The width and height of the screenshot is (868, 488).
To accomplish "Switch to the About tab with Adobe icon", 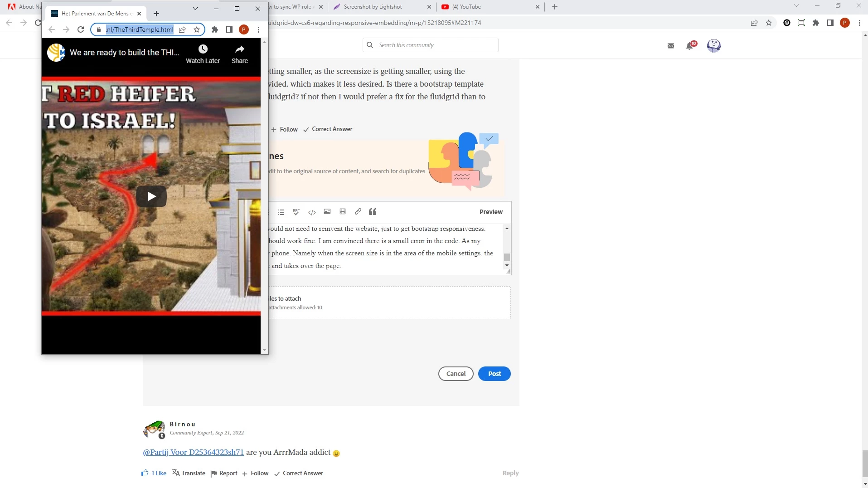I will pos(24,7).
